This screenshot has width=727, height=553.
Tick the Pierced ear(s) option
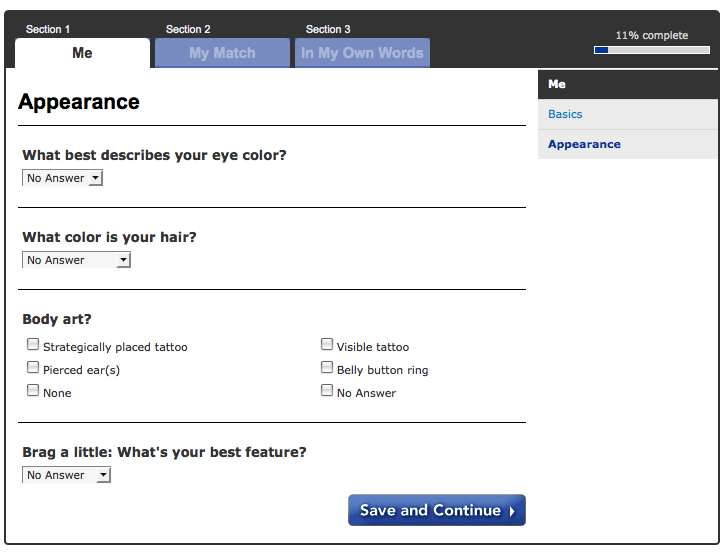click(x=33, y=368)
